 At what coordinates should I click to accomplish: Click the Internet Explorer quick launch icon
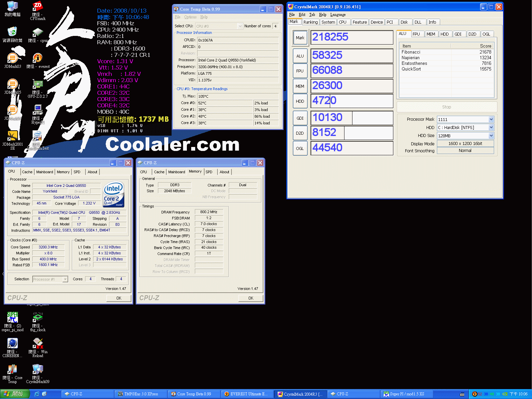pyautogui.click(x=37, y=394)
